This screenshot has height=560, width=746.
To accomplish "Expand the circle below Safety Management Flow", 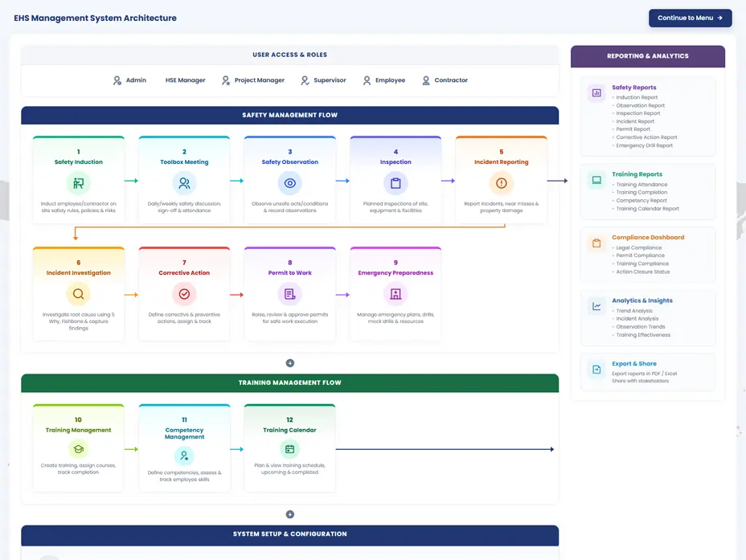I will click(x=289, y=363).
